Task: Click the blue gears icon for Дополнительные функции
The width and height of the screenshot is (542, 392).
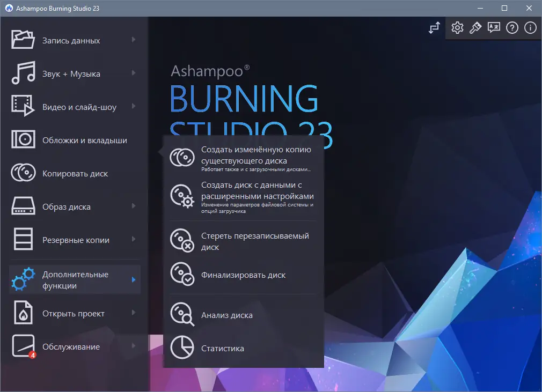Action: pos(23,279)
